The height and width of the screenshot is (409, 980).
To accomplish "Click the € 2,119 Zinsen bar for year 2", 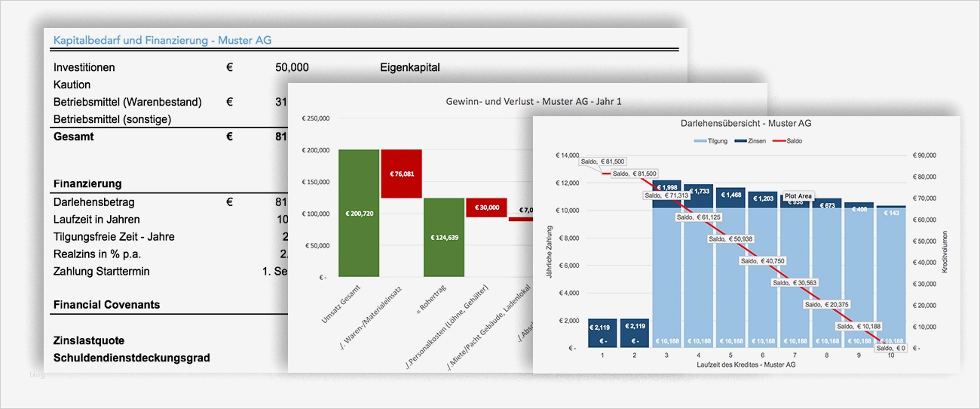I will (x=635, y=333).
